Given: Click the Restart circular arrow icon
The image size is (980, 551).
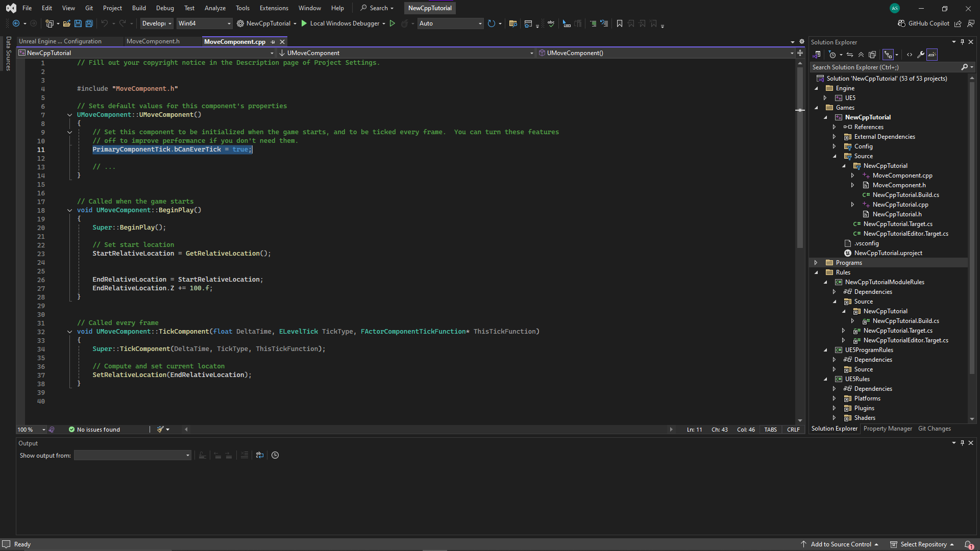Looking at the screenshot, I should click(x=491, y=23).
